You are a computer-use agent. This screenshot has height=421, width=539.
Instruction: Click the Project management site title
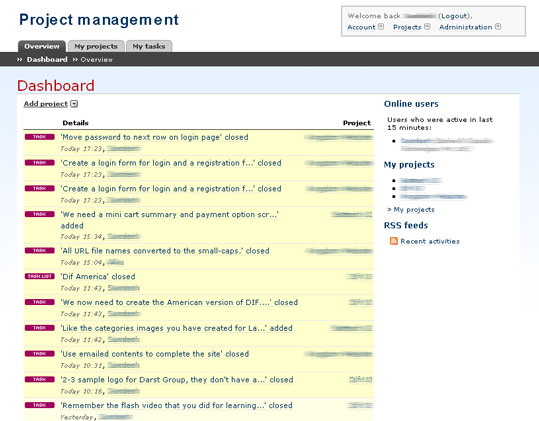(99, 20)
